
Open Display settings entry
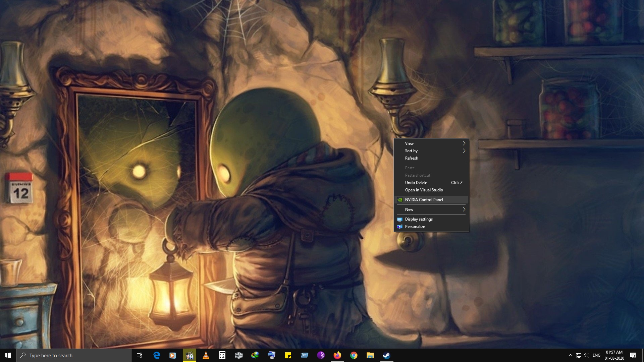pos(419,219)
